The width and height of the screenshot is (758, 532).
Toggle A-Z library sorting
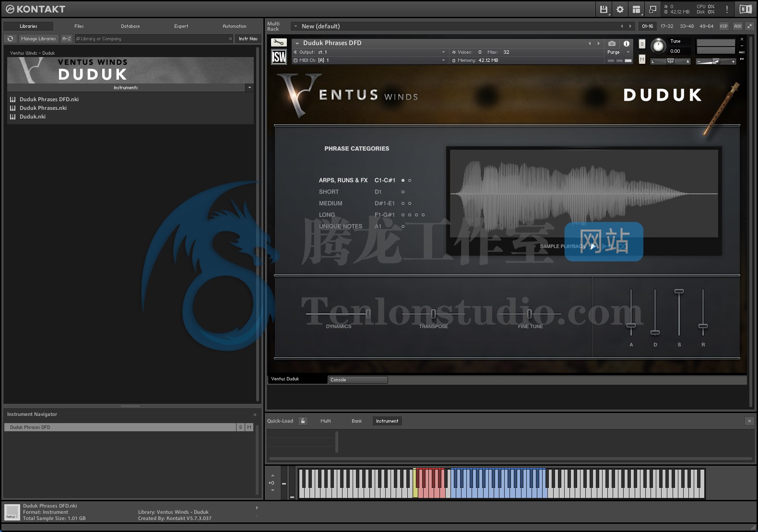tap(67, 38)
